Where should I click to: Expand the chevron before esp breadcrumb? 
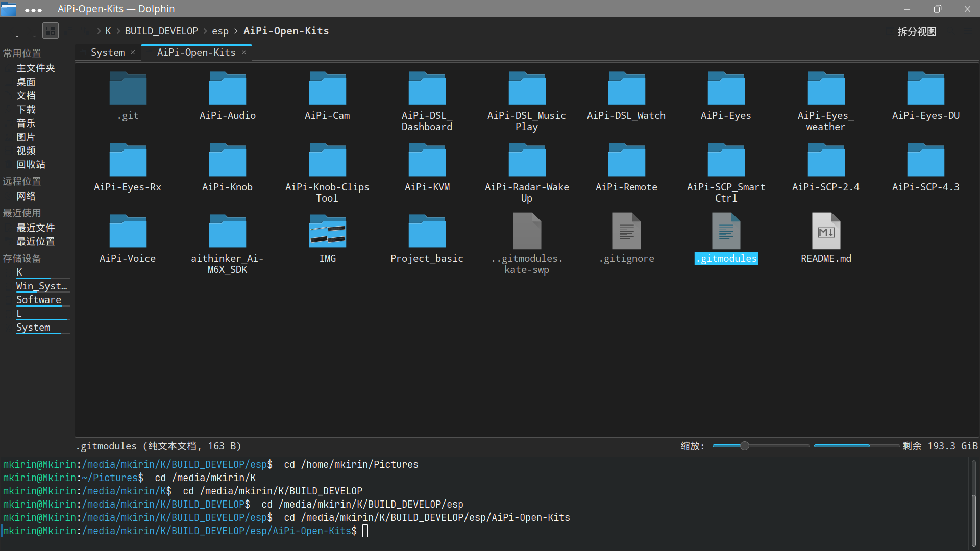pos(205,31)
